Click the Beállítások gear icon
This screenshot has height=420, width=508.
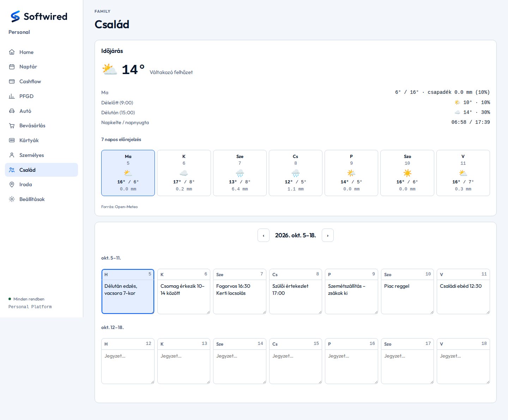click(x=12, y=199)
